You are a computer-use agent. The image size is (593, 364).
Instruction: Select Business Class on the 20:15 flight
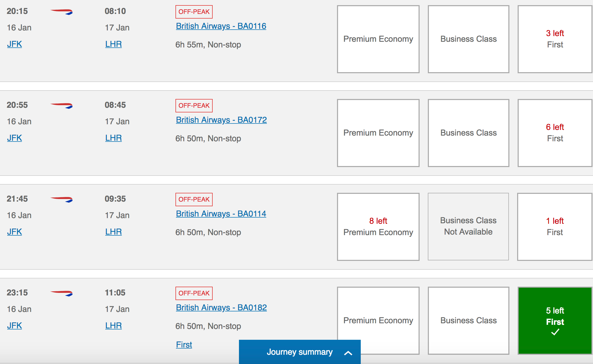(468, 39)
